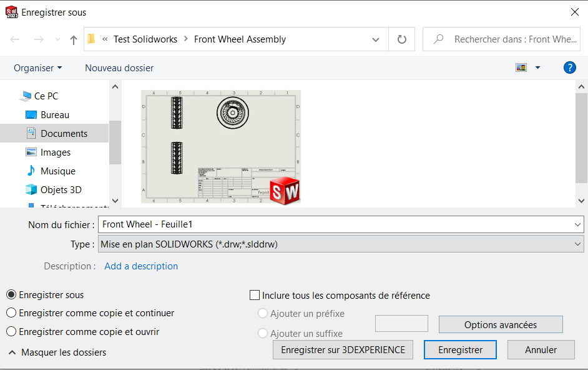This screenshot has width=588, height=370.
Task: Click Nouveau dossier in the toolbar
Action: 119,67
